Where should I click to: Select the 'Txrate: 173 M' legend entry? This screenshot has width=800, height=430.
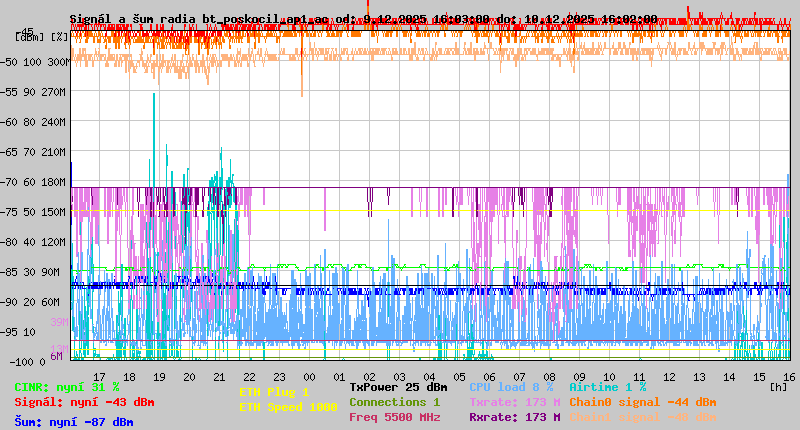point(515,402)
